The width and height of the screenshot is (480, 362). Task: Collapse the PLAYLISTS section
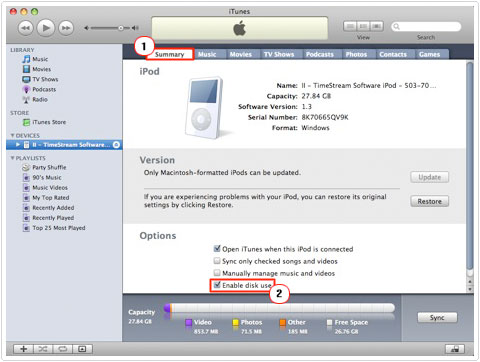click(12, 158)
